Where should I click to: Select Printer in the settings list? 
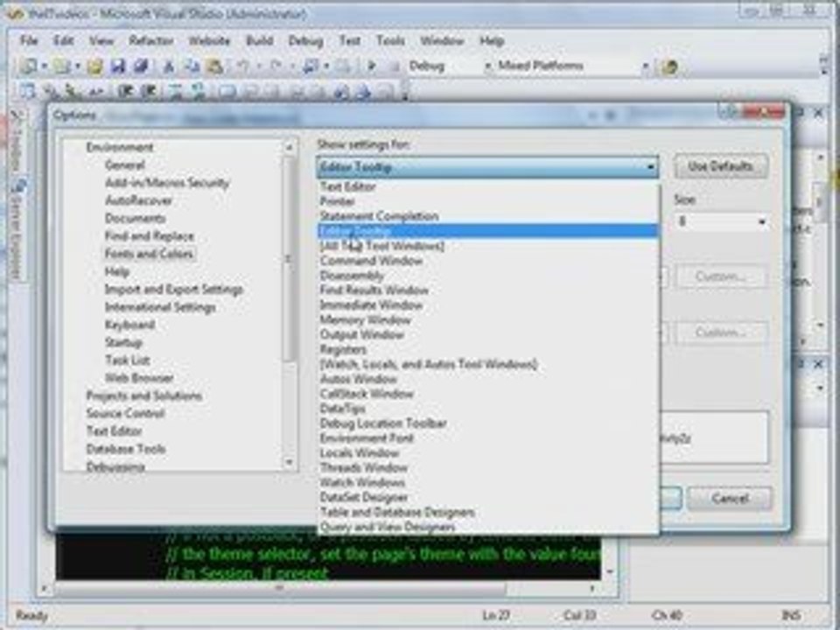[487, 201]
